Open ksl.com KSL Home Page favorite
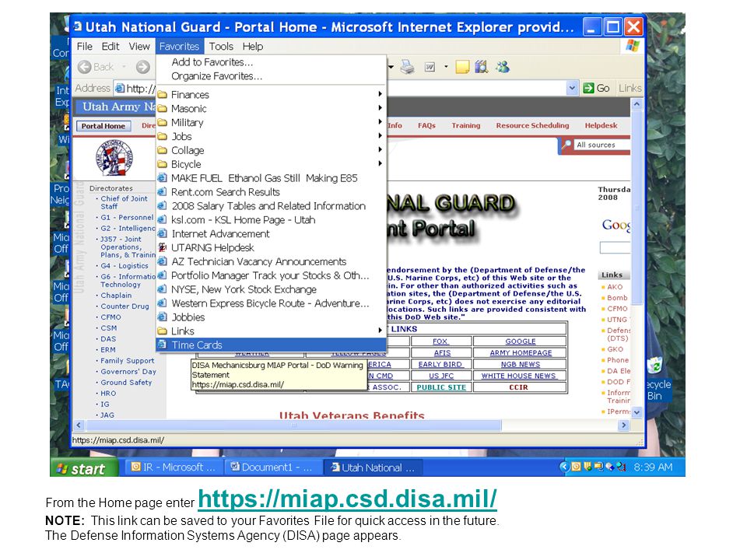The height and width of the screenshot is (560, 747). pos(271,220)
